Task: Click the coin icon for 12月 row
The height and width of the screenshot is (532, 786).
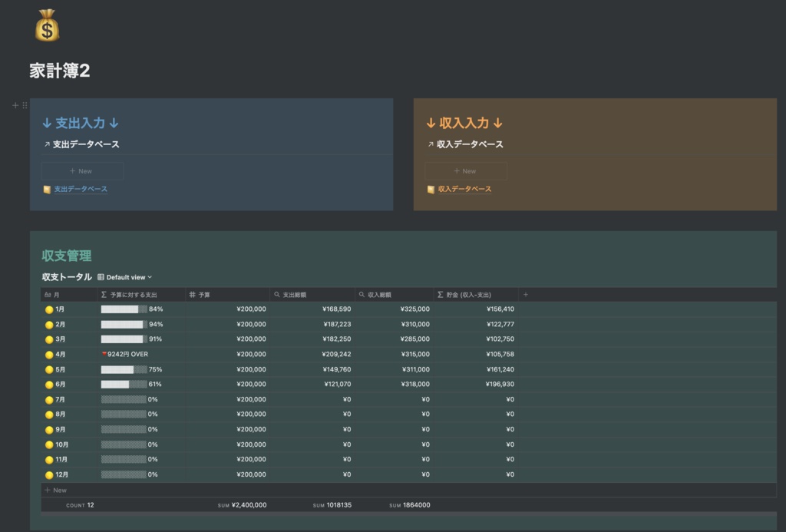Action: (49, 475)
